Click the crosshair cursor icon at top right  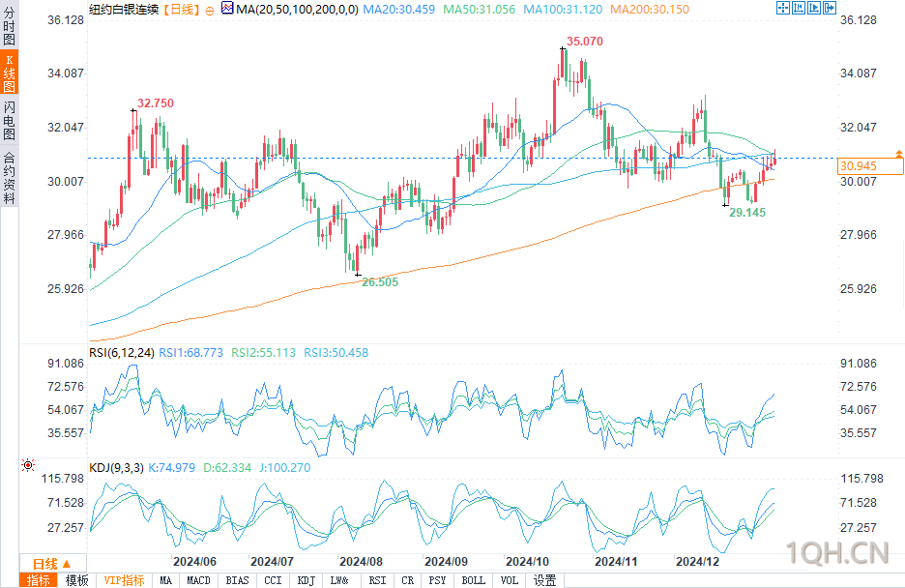[x=782, y=8]
